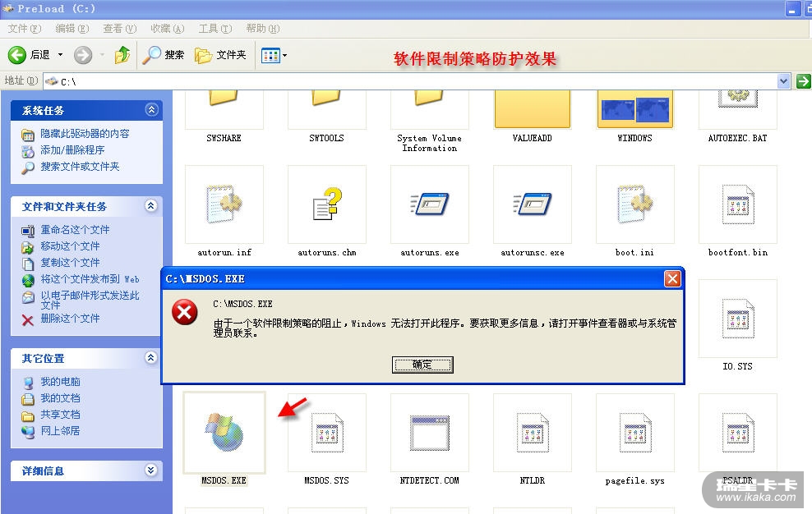Open 我的电脑 from other places
This screenshot has height=514, width=812.
click(60, 382)
